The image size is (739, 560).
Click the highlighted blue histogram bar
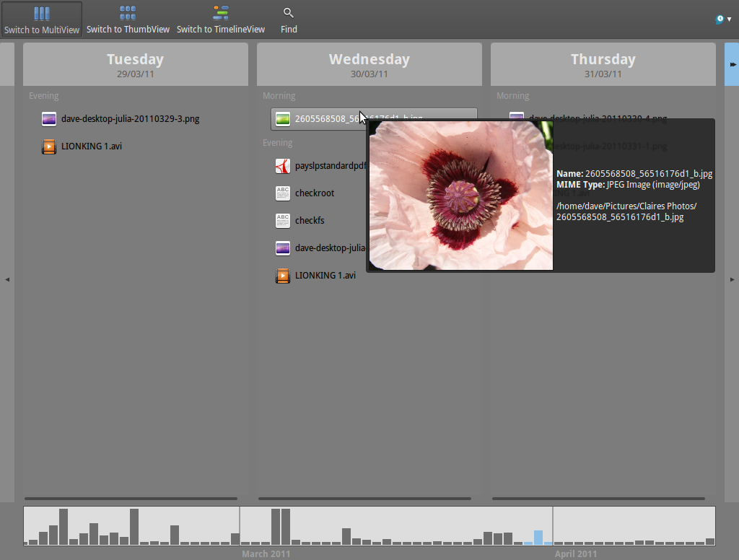(538, 538)
